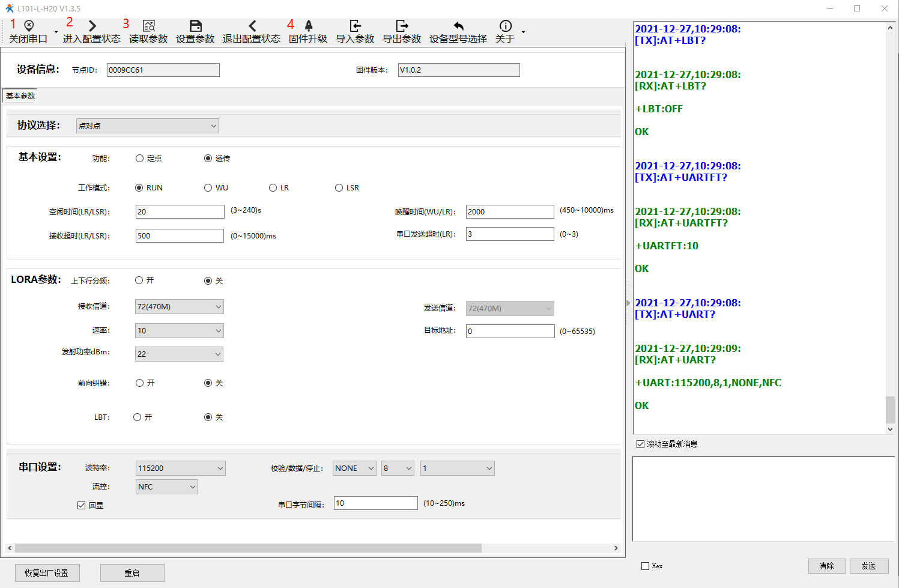
Task: Click the 导出参数 export icon
Action: pos(402,26)
